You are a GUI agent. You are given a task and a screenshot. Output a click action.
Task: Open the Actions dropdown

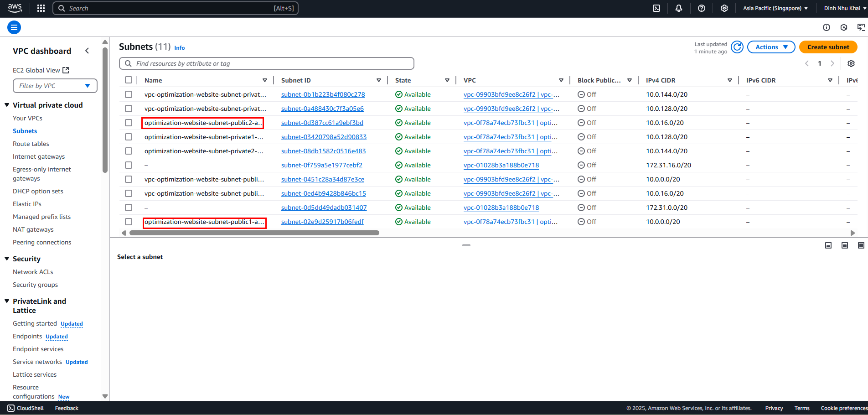pyautogui.click(x=771, y=47)
